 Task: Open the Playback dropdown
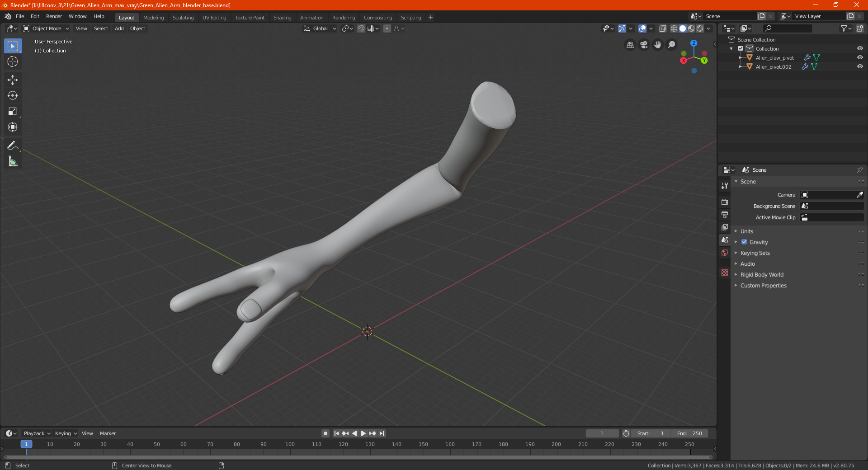tap(37, 433)
